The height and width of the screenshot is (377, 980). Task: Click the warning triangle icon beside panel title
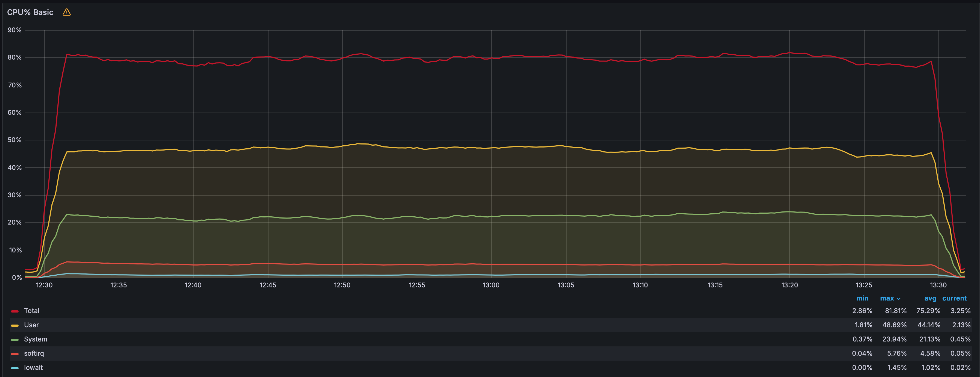pos(66,12)
